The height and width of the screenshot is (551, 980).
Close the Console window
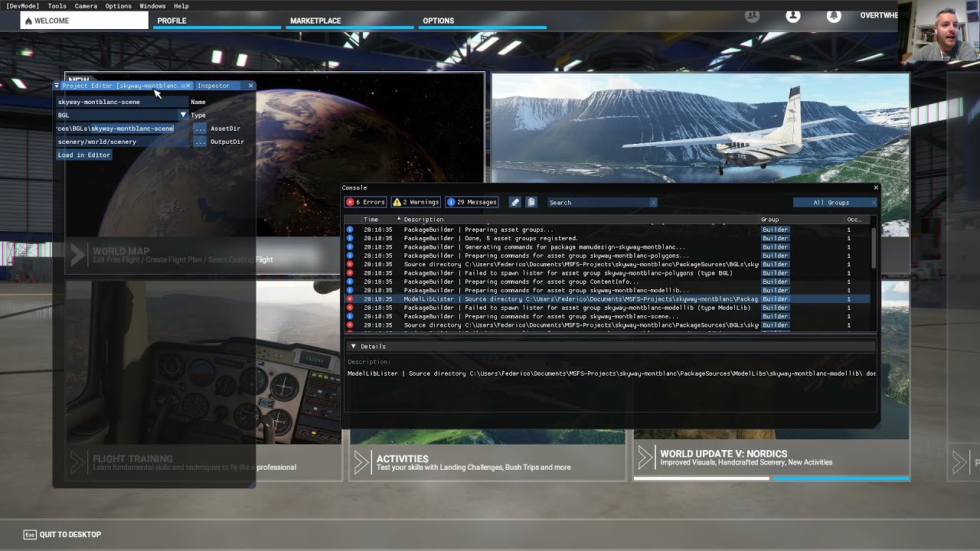(x=876, y=187)
